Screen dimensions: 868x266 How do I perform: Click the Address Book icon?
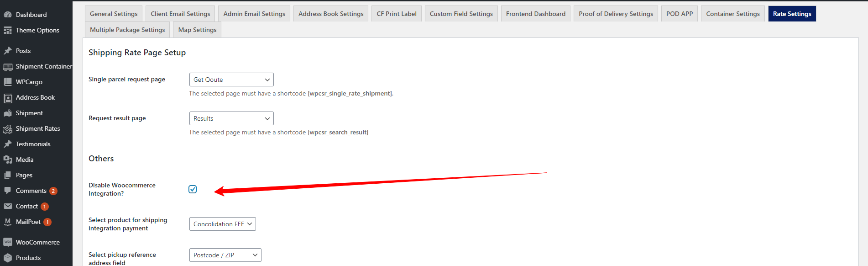click(8, 98)
